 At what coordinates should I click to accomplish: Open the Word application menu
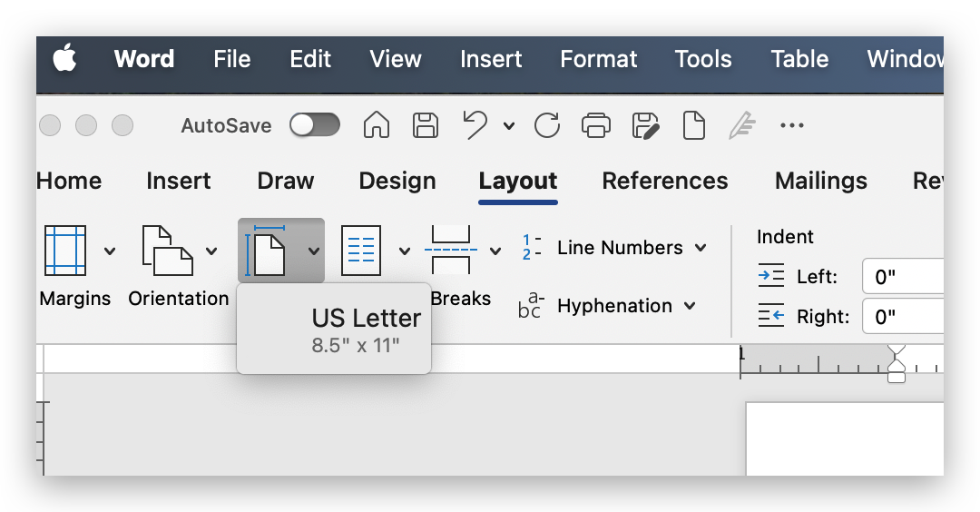(x=143, y=59)
